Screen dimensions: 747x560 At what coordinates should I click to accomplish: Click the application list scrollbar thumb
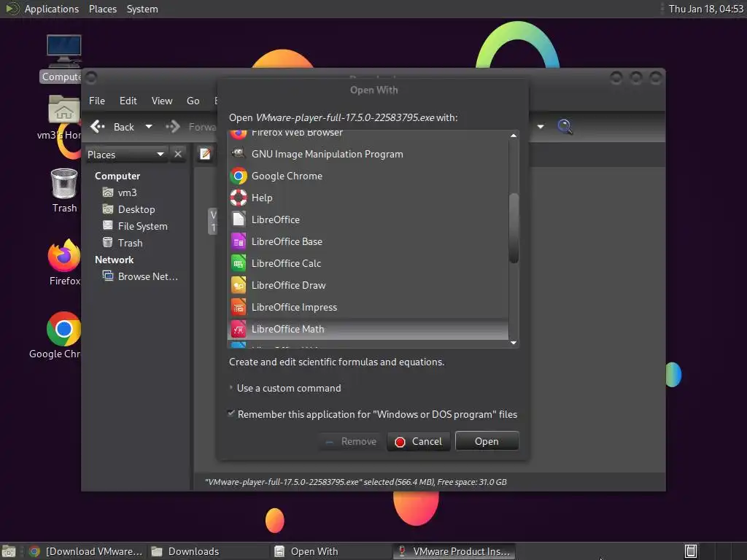click(x=513, y=228)
